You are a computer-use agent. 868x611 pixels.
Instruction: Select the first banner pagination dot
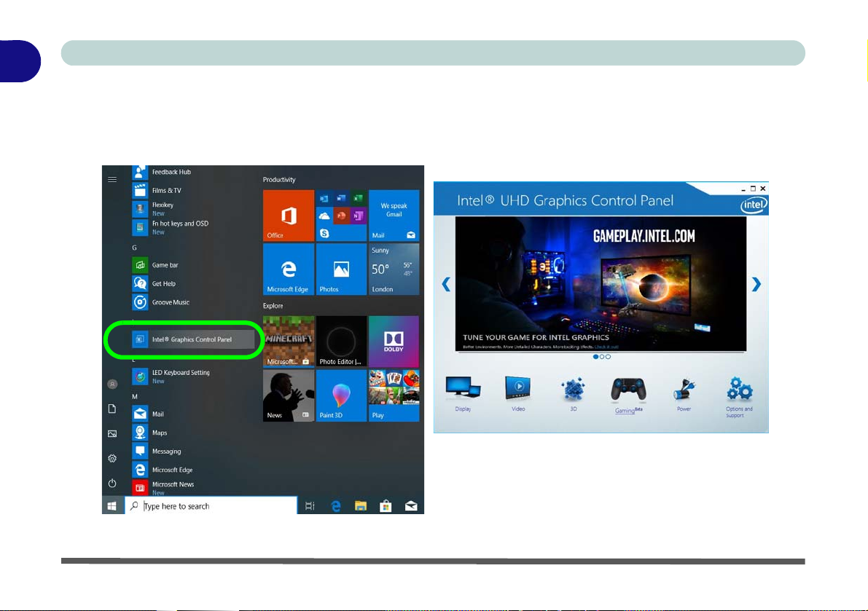595,357
